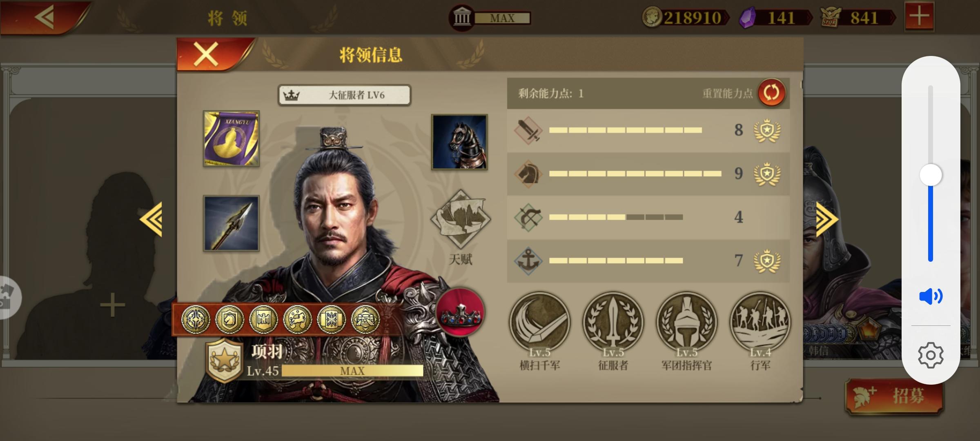The image size is (980, 441).
Task: Tap the cavalry ability medal badge
Action: [x=767, y=174]
